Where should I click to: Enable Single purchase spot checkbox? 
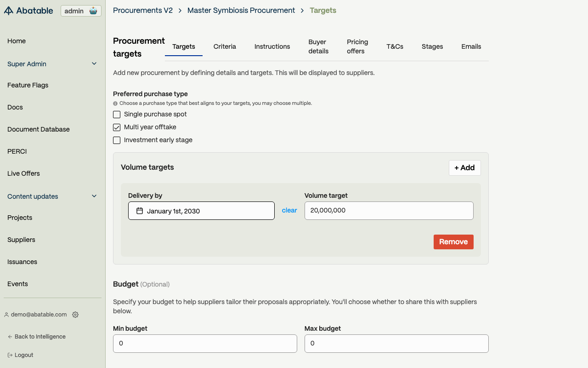click(117, 115)
